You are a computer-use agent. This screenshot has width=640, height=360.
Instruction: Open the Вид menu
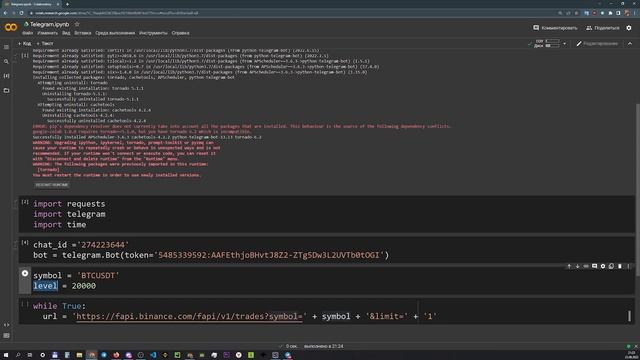66,33
